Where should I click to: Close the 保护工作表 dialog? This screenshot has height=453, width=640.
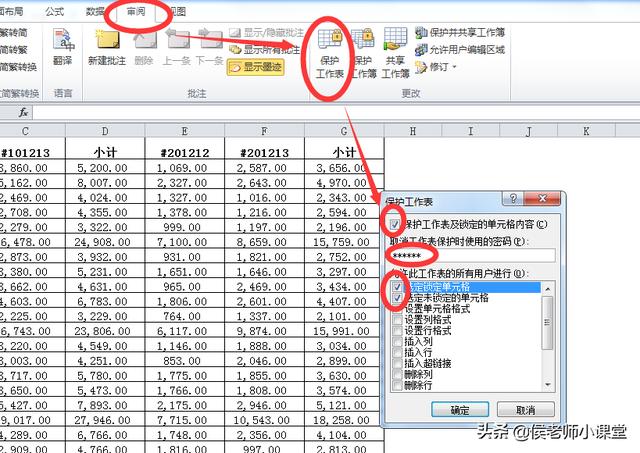[x=542, y=199]
